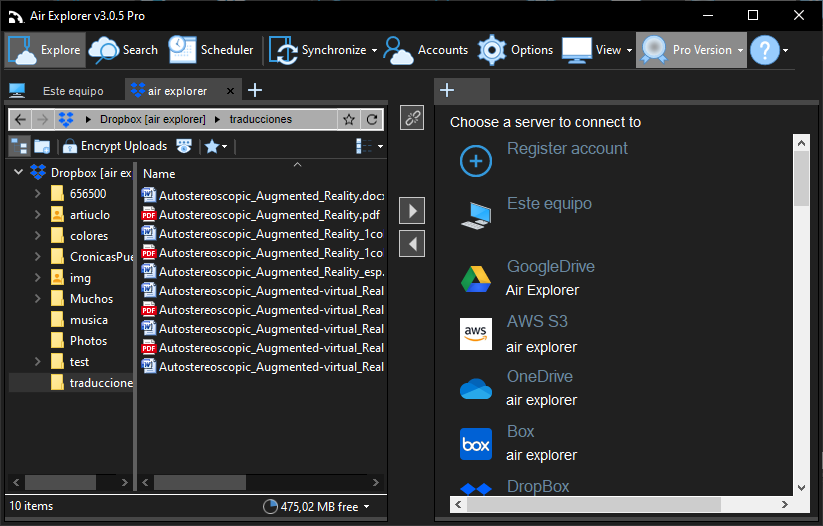Select the Photos folder
This screenshot has width=823, height=526.
[79, 341]
